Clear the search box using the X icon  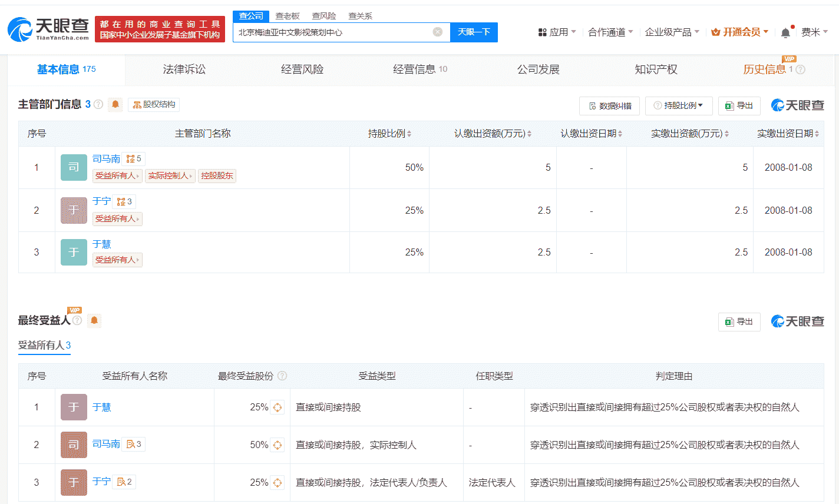(438, 32)
